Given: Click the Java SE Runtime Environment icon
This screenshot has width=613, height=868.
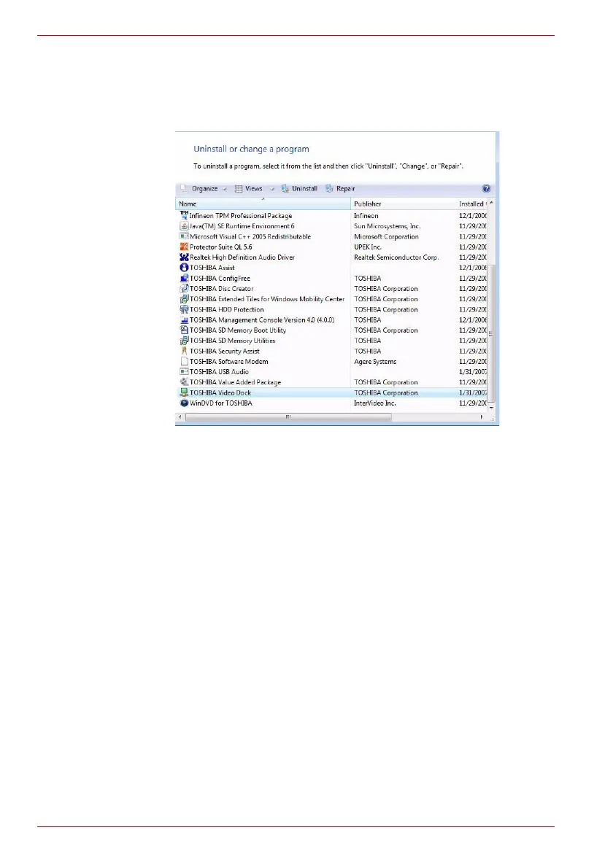Looking at the screenshot, I should tap(184, 226).
